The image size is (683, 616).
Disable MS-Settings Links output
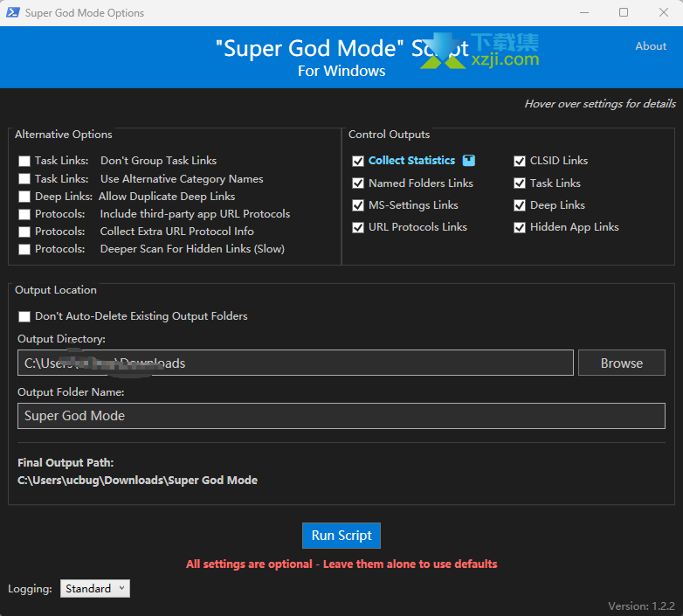pyautogui.click(x=358, y=205)
